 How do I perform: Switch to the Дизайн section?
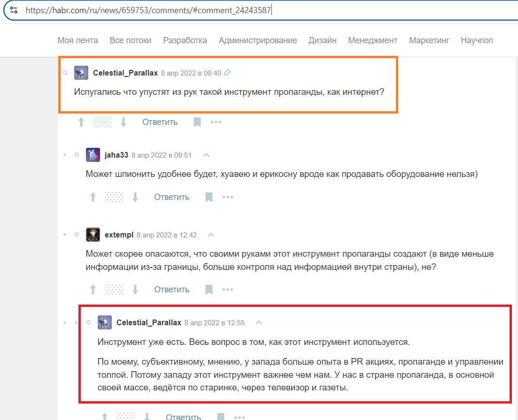tap(323, 40)
